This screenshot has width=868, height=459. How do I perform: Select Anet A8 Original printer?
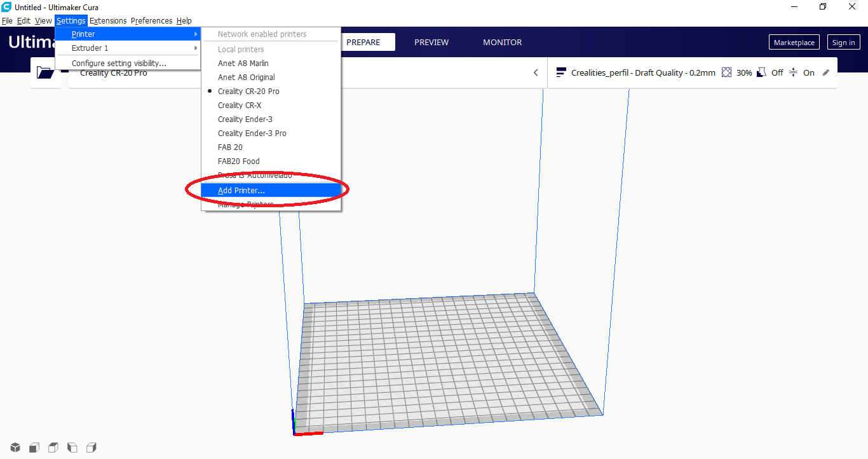point(271,78)
